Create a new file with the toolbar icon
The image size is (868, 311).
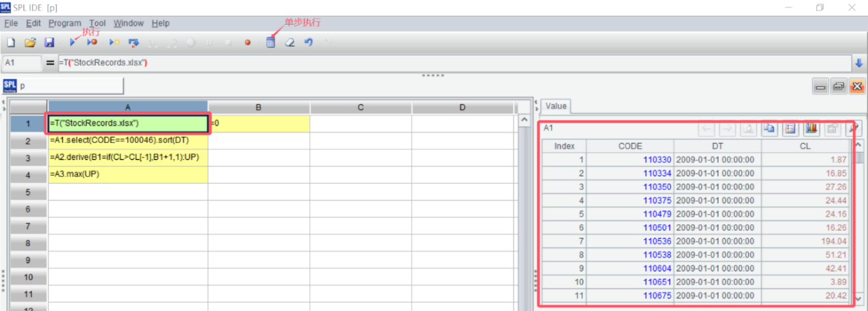(x=11, y=42)
